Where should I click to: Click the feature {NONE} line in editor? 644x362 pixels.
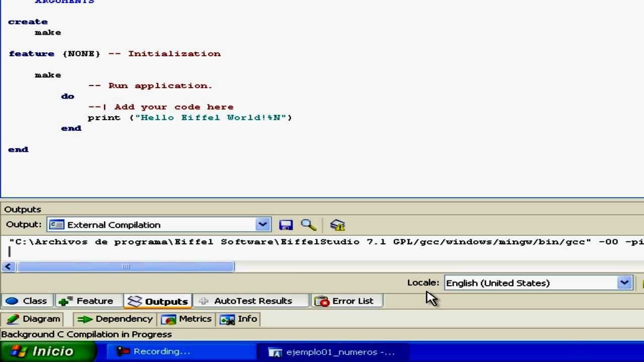[x=115, y=53]
